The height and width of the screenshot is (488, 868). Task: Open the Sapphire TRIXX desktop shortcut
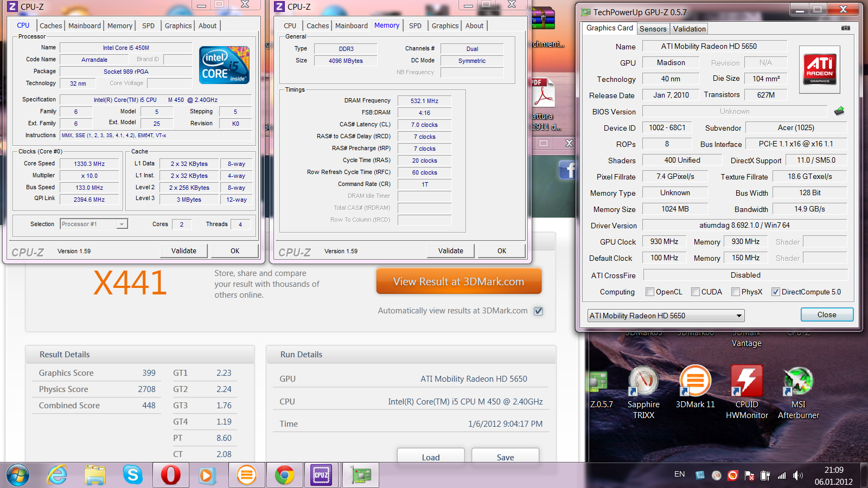coord(643,393)
